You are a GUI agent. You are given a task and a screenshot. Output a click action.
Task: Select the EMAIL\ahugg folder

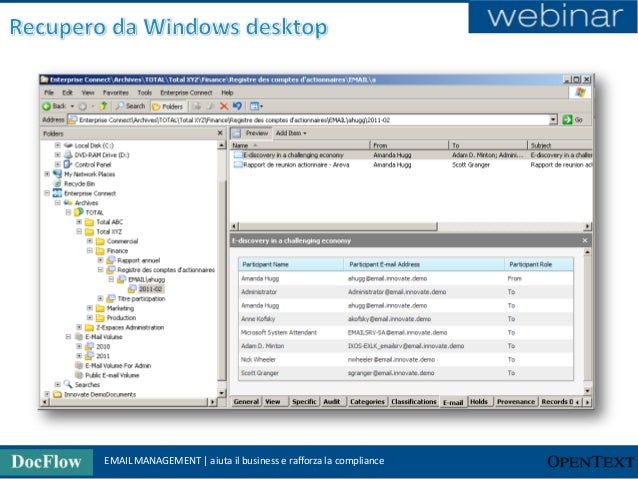[141, 280]
